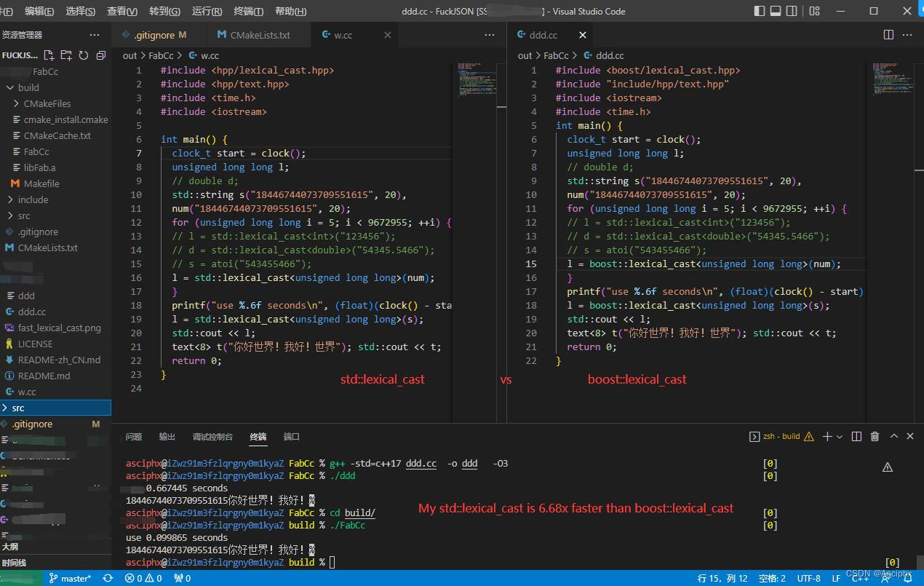This screenshot has width=924, height=586.
Task: Toggle the bottom panel layout icon
Action: (776, 11)
